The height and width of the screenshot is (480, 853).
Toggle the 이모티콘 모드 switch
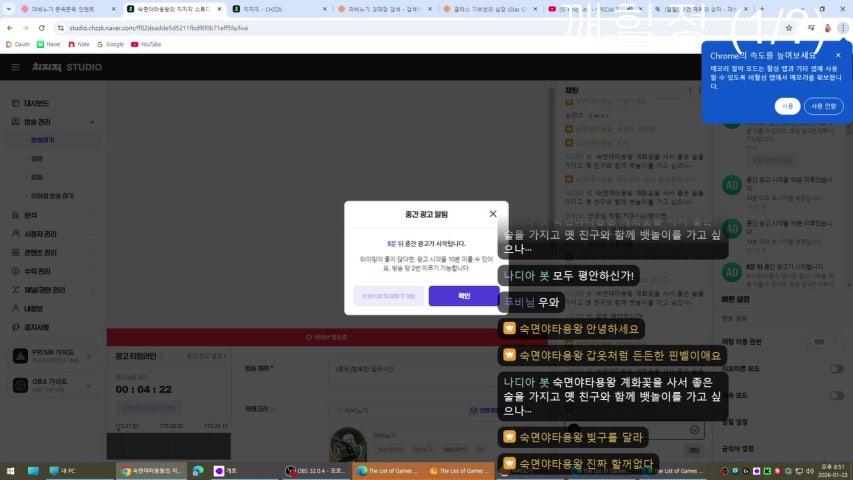pos(836,368)
